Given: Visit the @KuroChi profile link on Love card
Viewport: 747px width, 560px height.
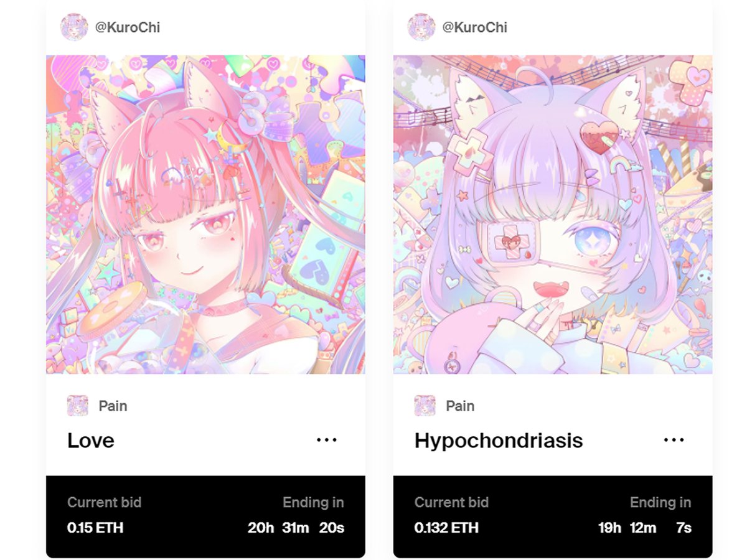Looking at the screenshot, I should [128, 27].
